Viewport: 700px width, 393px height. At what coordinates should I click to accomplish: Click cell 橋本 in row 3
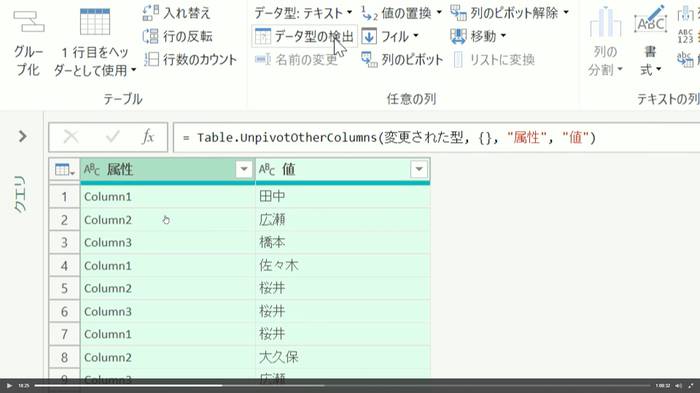point(343,242)
